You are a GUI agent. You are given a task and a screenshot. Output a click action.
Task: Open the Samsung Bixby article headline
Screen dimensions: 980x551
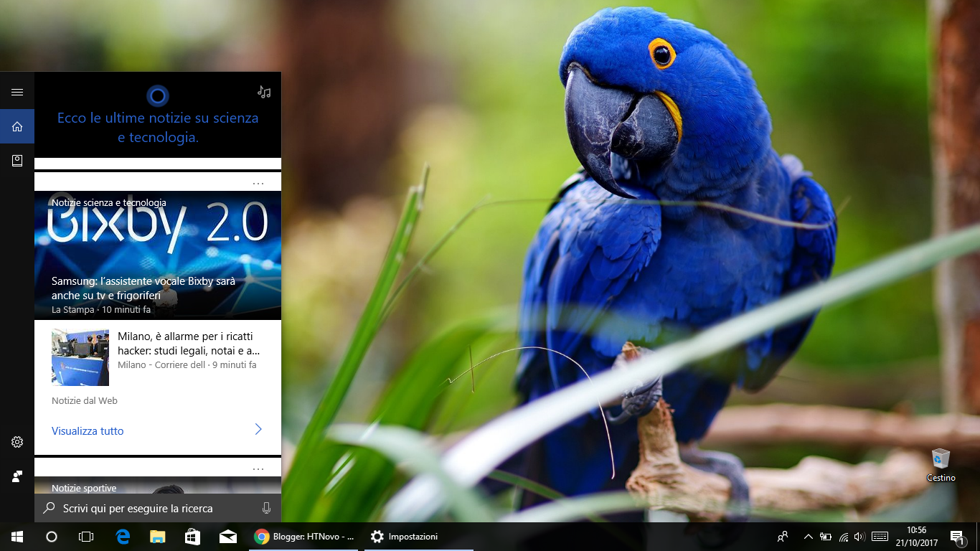(143, 288)
